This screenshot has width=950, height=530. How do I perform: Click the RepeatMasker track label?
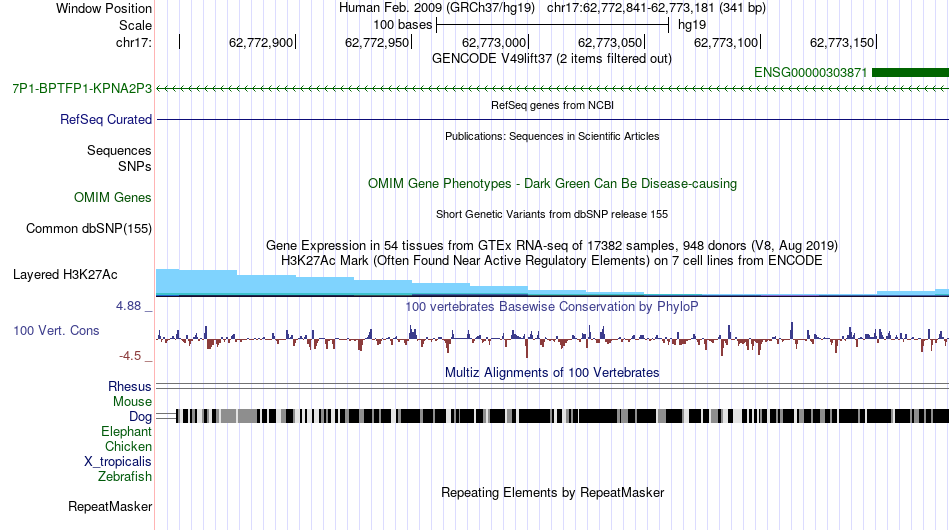pos(110,506)
